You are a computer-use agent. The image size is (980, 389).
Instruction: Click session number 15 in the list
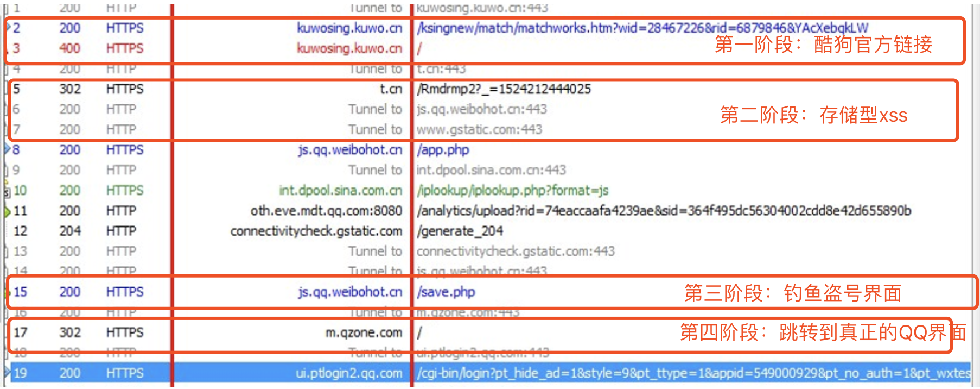pyautogui.click(x=20, y=292)
